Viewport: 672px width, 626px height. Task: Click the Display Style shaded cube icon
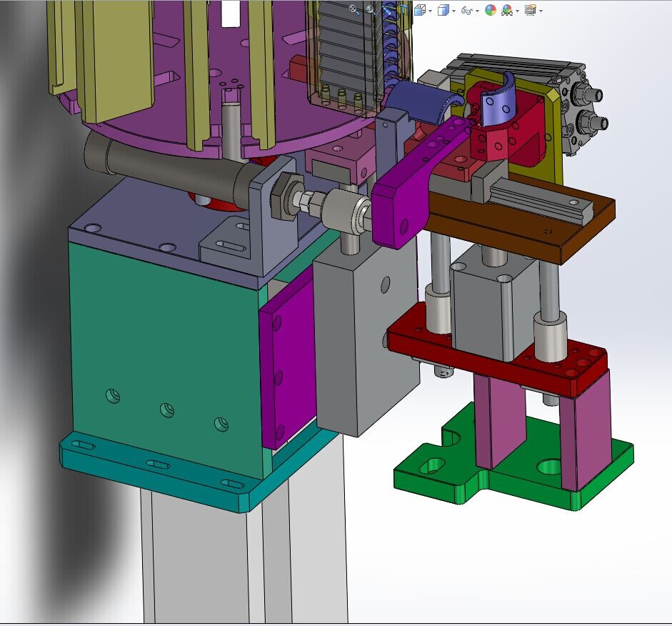tap(443, 10)
